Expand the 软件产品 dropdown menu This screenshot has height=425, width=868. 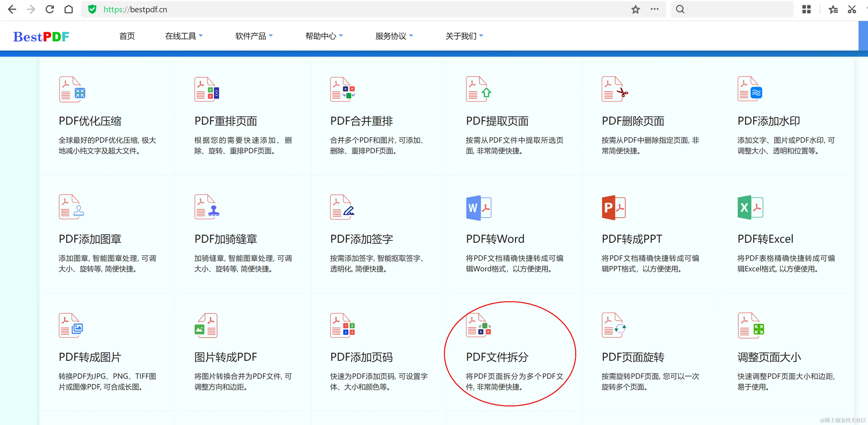[x=254, y=36]
